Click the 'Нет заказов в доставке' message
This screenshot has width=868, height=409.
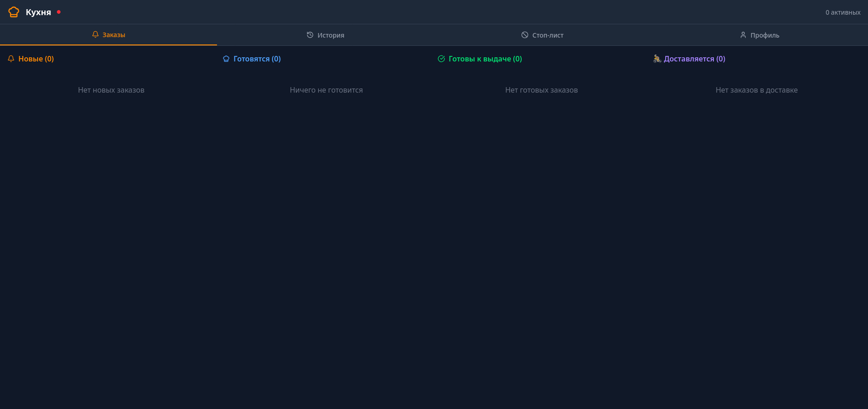pos(757,90)
